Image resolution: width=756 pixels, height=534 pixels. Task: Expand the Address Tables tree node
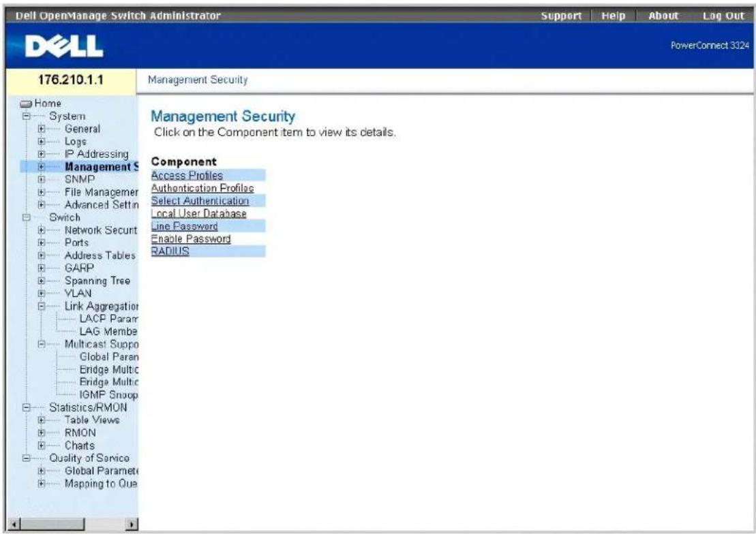point(42,255)
